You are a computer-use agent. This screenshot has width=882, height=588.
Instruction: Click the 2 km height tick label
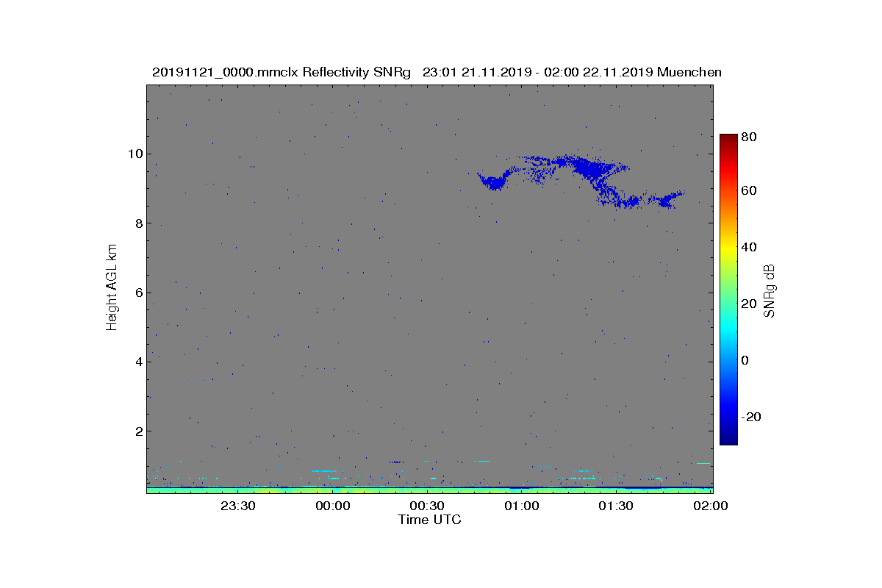[137, 431]
